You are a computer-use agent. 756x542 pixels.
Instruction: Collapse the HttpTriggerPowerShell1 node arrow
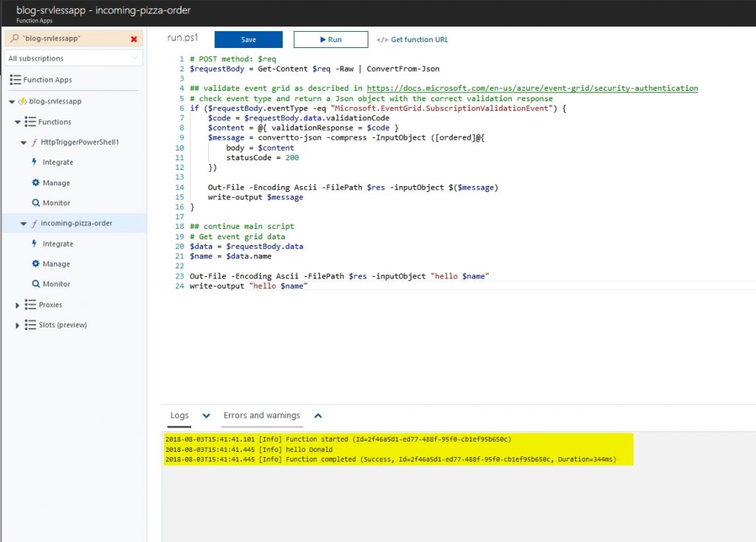pyautogui.click(x=24, y=143)
